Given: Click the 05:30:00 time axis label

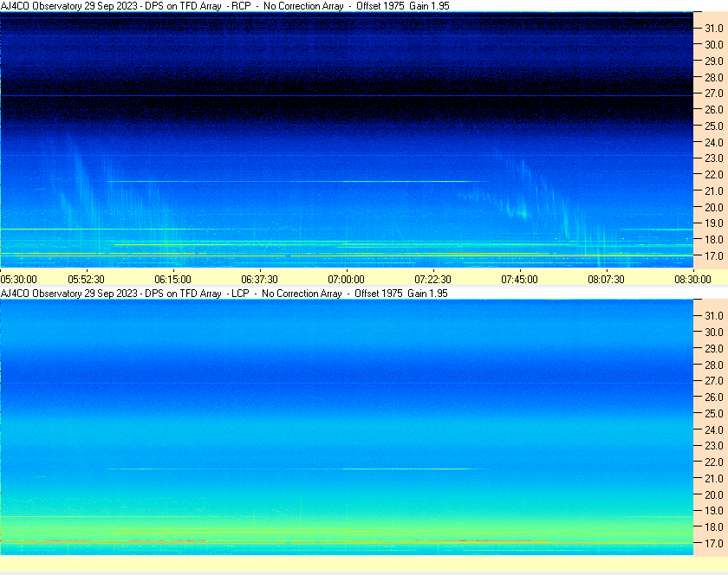Looking at the screenshot, I should point(18,279).
